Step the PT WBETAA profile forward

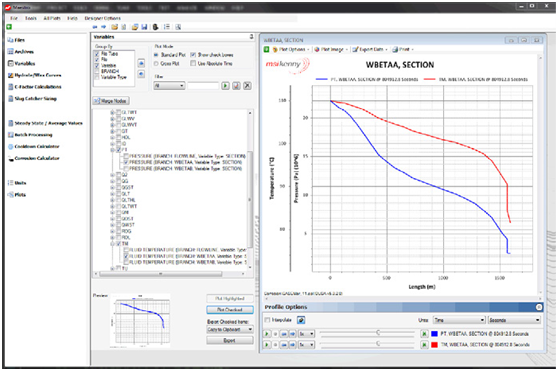point(292,334)
